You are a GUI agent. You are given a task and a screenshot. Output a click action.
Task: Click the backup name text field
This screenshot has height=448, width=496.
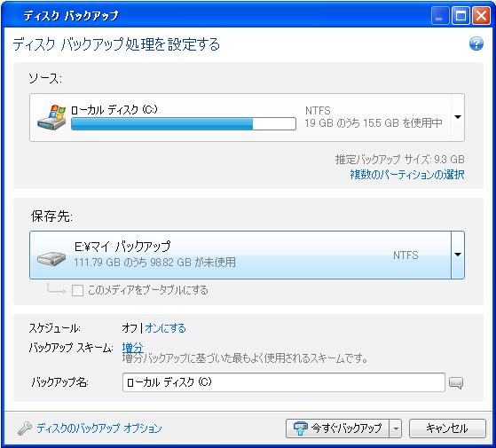pos(284,382)
